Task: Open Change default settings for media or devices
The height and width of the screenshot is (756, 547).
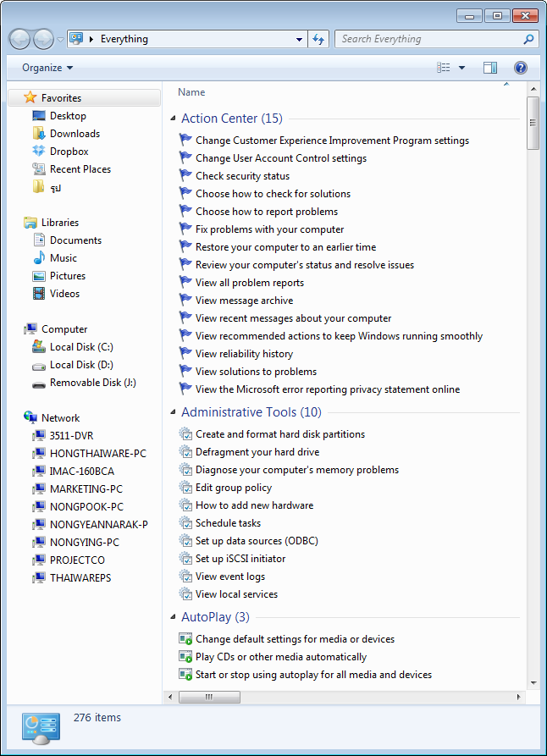Action: coord(295,639)
